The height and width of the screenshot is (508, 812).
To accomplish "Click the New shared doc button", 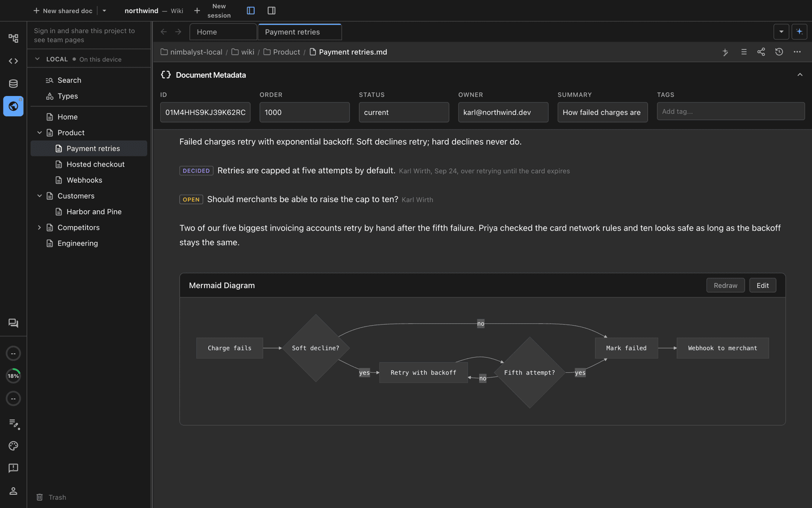I will tap(63, 11).
